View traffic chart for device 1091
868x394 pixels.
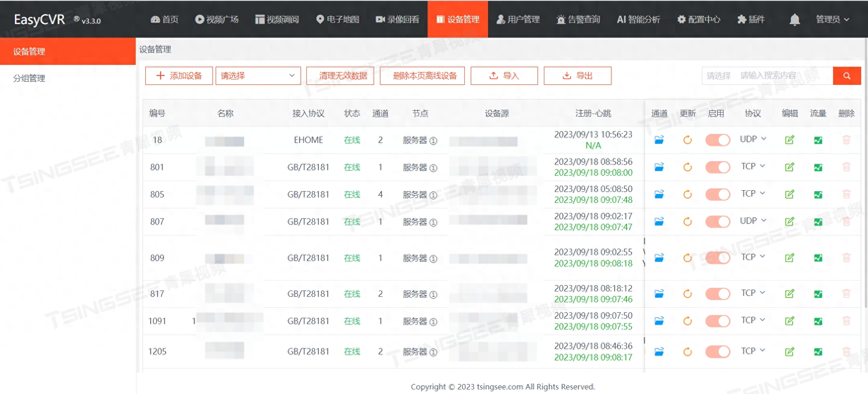pyautogui.click(x=818, y=321)
